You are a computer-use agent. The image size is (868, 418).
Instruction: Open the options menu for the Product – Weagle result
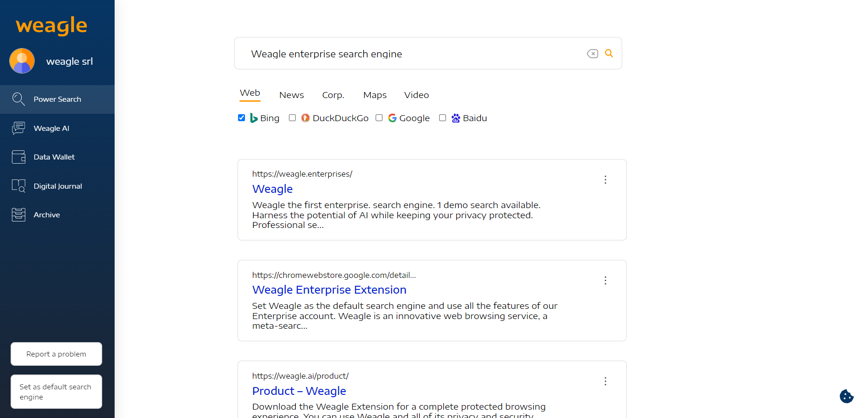pyautogui.click(x=605, y=381)
